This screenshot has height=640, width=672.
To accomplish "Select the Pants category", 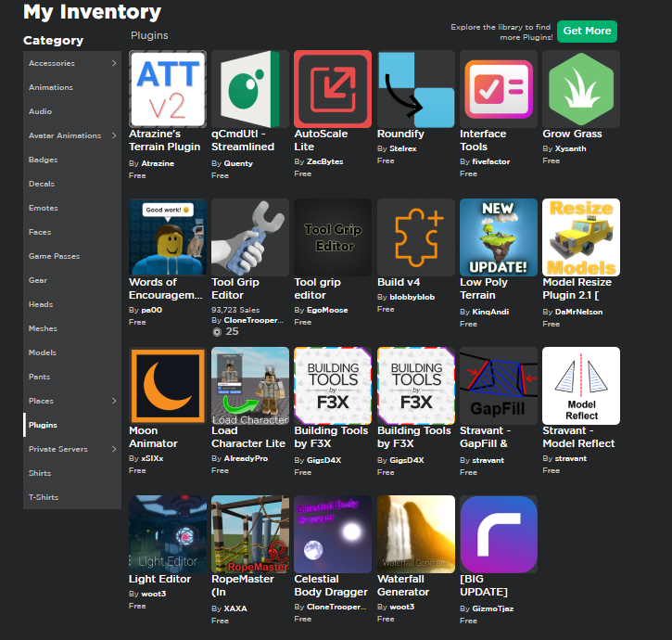I will pyautogui.click(x=72, y=377).
